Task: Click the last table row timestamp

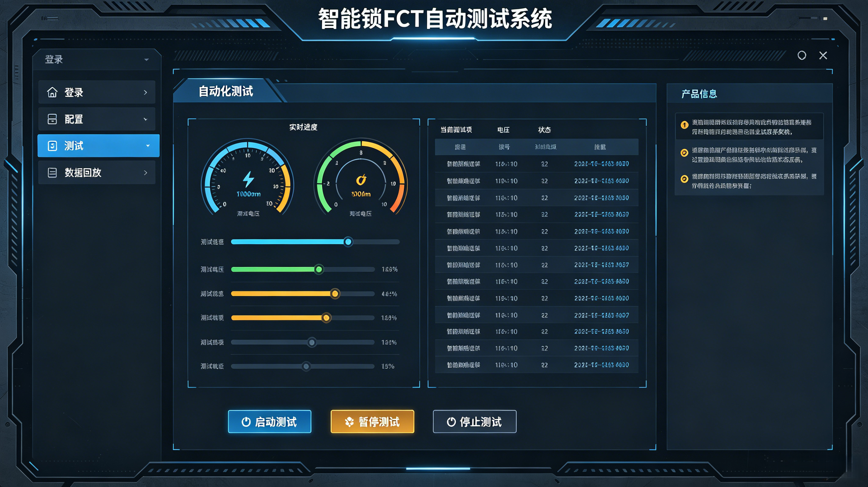Action: tap(601, 365)
